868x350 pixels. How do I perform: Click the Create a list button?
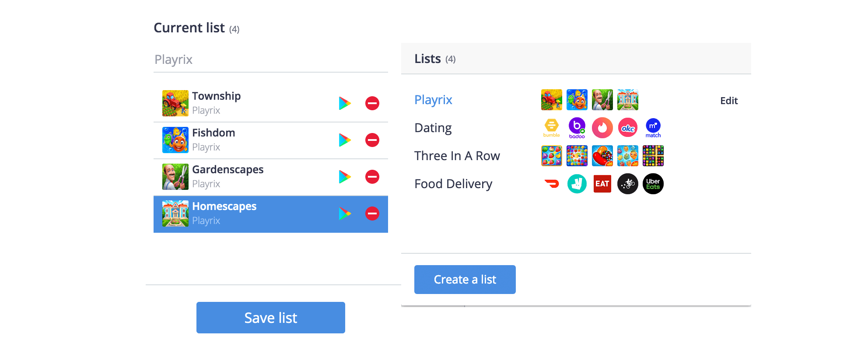[x=465, y=280]
